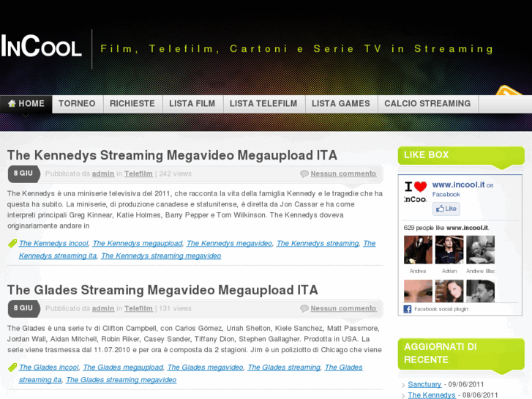532x399 pixels.
Task: Click comment bubble icon on Glades post
Action: click(x=304, y=308)
